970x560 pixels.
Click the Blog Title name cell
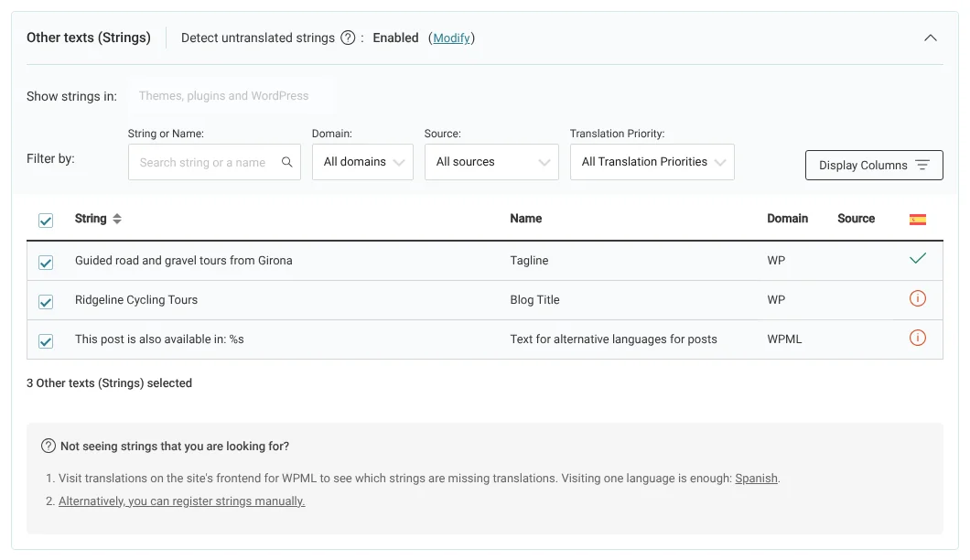[534, 300]
